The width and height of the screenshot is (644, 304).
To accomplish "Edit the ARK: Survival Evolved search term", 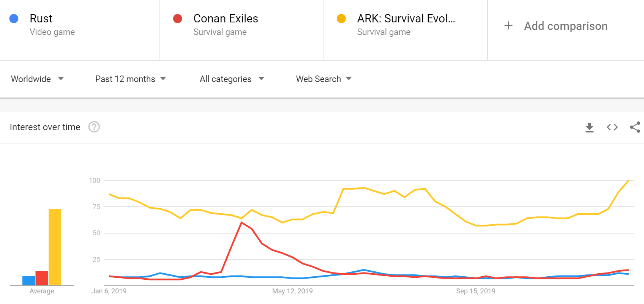I will click(x=406, y=19).
